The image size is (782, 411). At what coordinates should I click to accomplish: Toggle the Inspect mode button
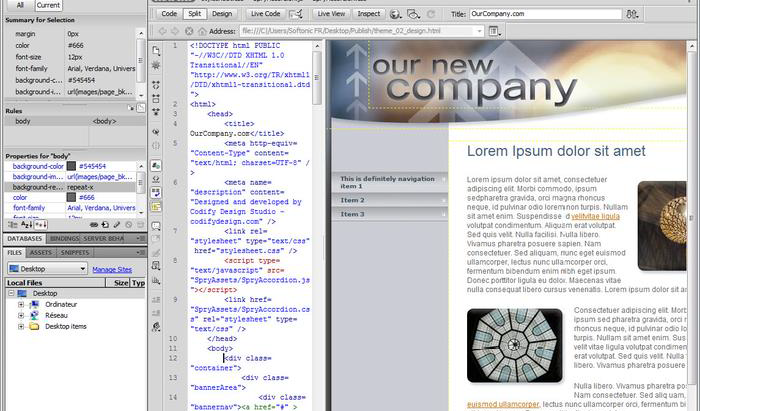[x=369, y=14]
